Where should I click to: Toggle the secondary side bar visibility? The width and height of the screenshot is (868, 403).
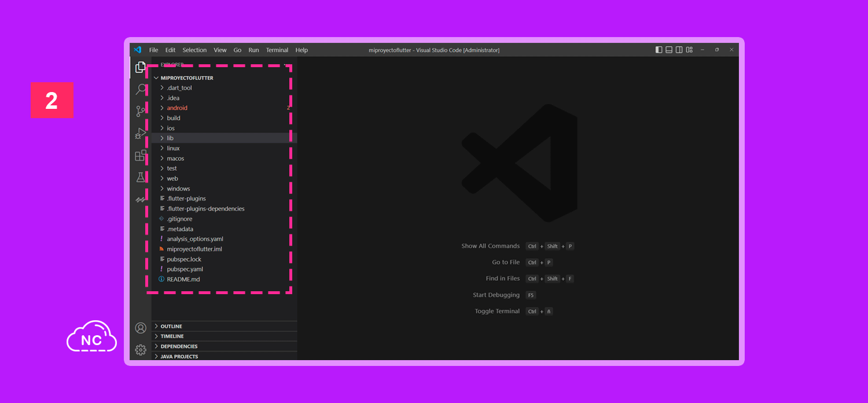click(x=679, y=50)
